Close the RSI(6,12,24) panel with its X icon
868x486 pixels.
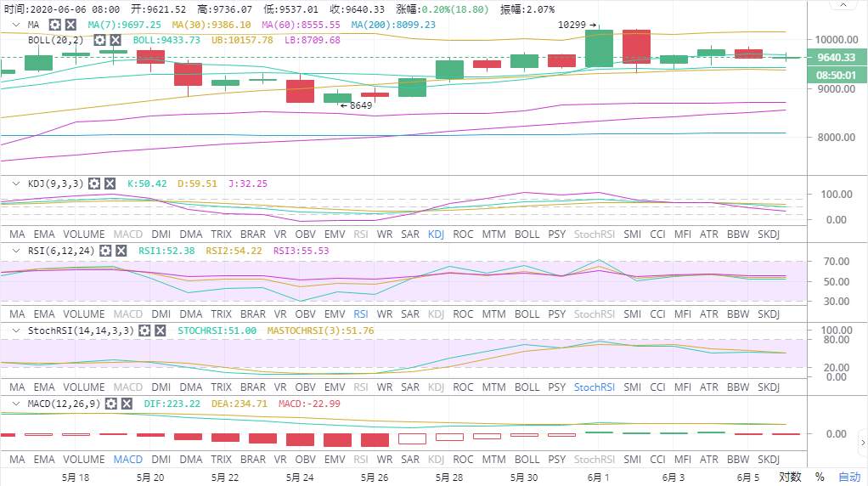(x=121, y=251)
